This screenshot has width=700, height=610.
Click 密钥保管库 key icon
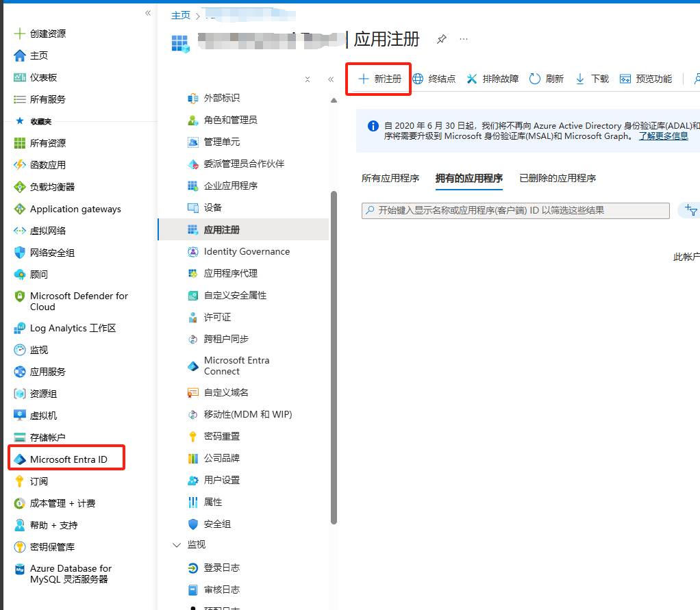[x=20, y=546]
